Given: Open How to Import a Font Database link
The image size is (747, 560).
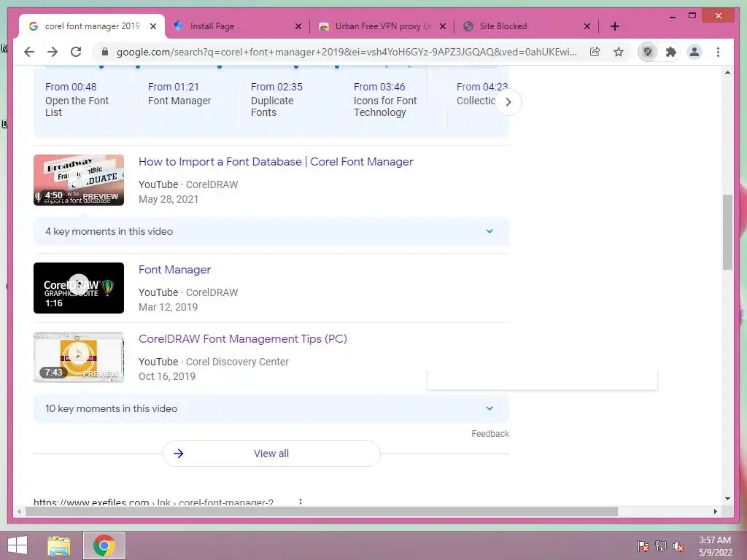Looking at the screenshot, I should tap(276, 161).
